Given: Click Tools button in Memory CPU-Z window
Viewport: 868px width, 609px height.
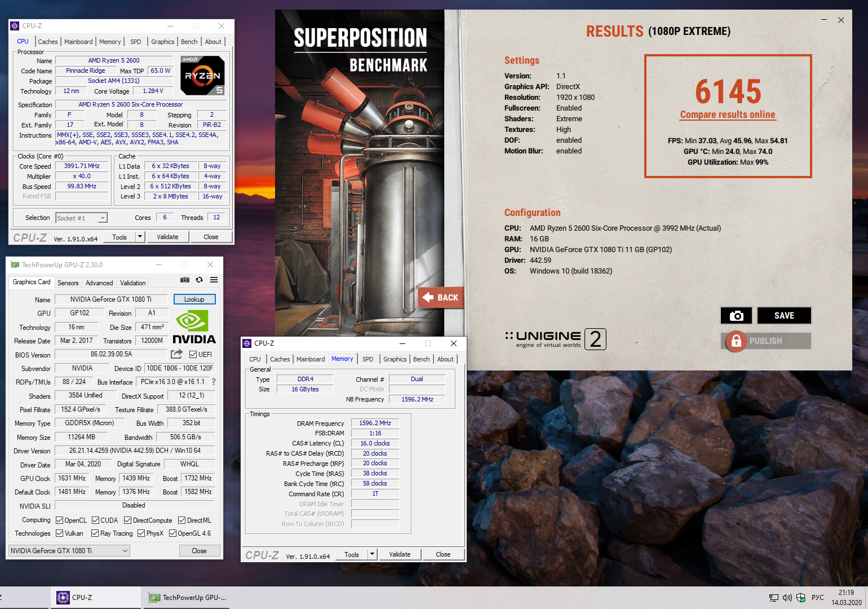Looking at the screenshot, I should pyautogui.click(x=352, y=554).
